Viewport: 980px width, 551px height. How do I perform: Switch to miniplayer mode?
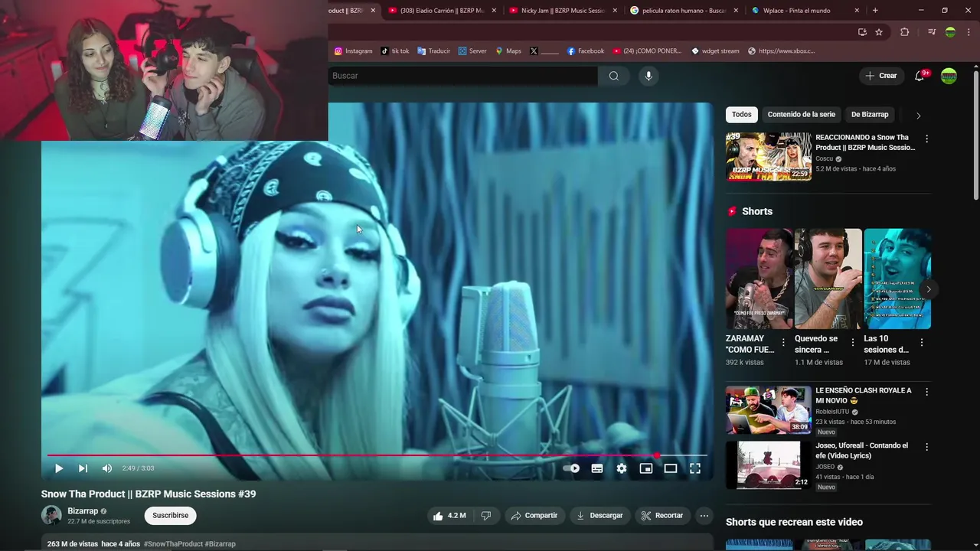click(x=646, y=468)
